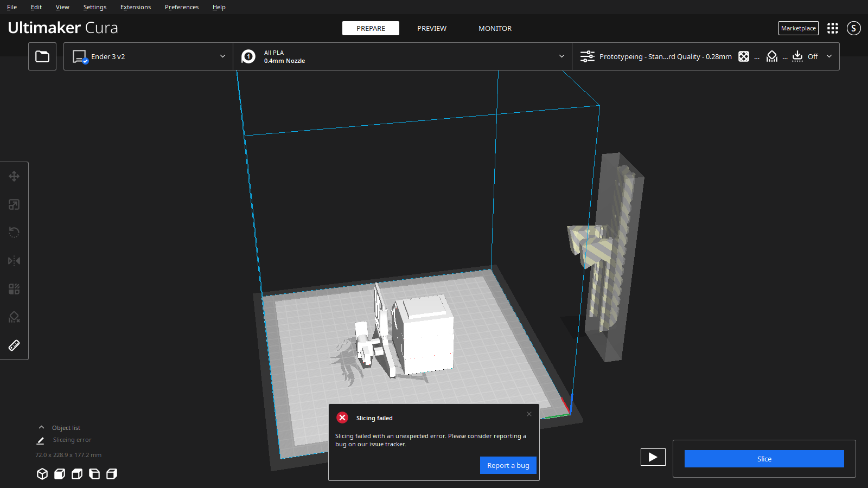Click the Prototypeing quality profile text
This screenshot has width=868, height=488.
coord(665,56)
